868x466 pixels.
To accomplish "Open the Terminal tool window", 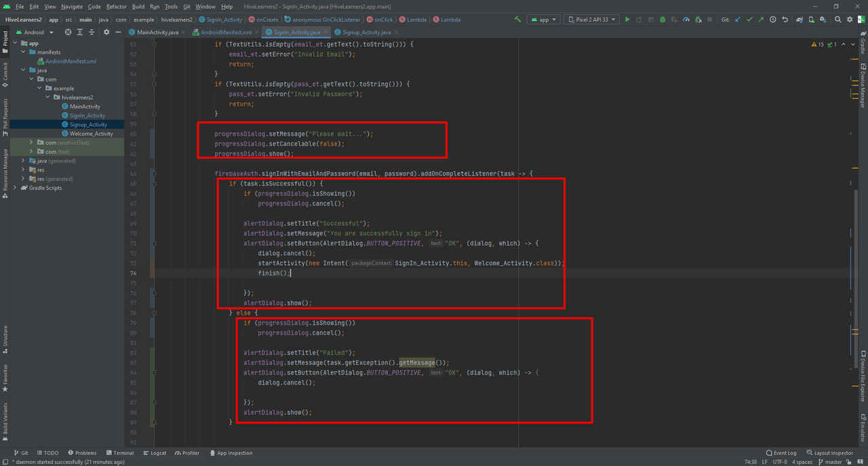I will pyautogui.click(x=119, y=453).
